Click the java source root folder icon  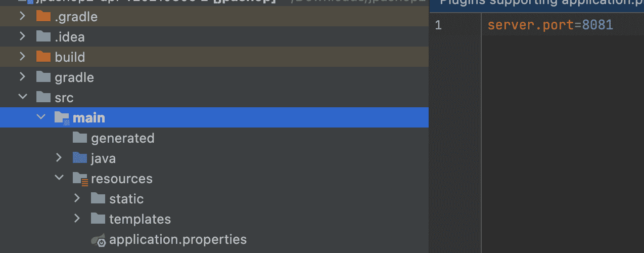coord(80,158)
